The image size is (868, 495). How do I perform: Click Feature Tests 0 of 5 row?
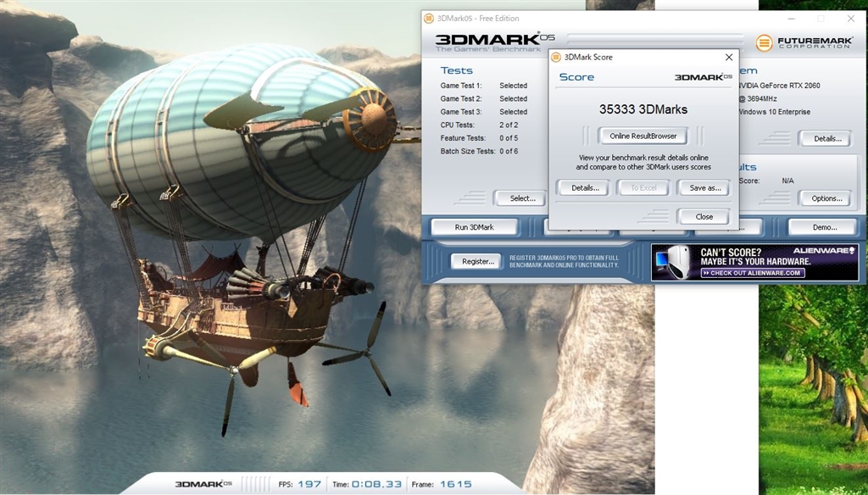(x=480, y=138)
